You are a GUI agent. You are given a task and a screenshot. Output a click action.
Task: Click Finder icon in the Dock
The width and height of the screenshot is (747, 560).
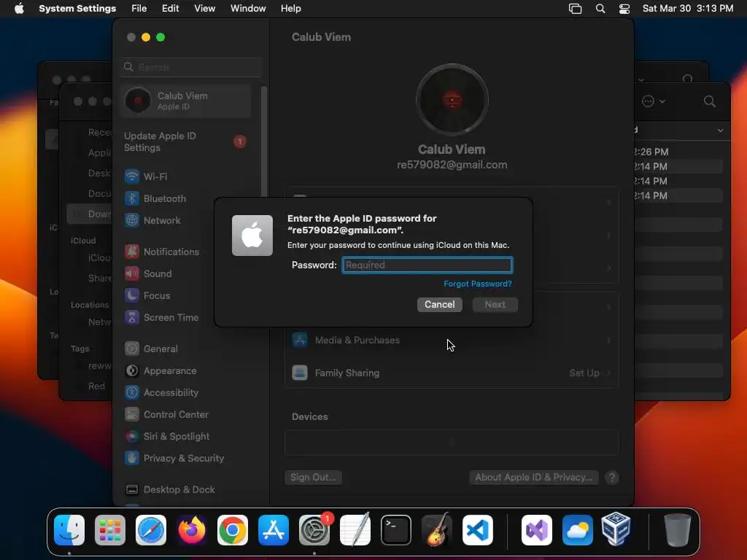coord(69,530)
